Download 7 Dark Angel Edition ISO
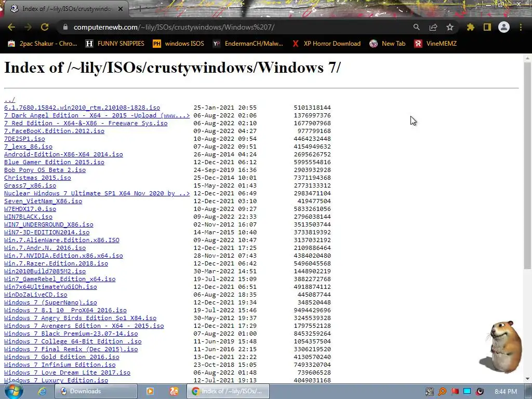 pos(97,115)
